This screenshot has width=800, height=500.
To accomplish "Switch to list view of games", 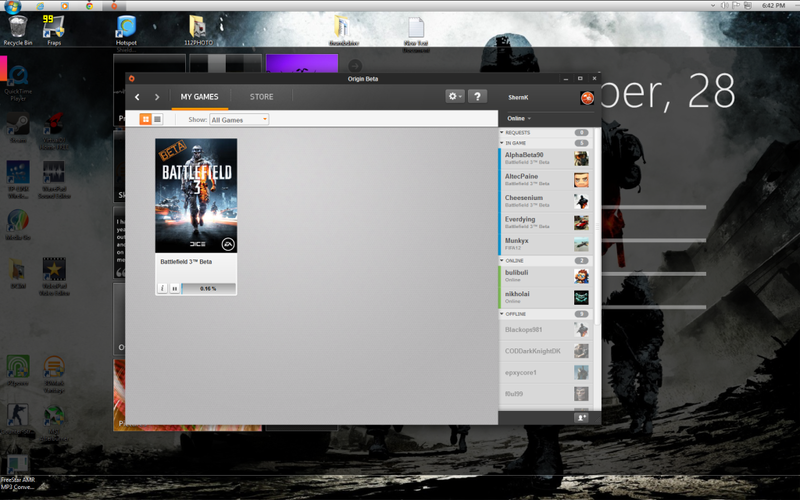I will coord(157,119).
